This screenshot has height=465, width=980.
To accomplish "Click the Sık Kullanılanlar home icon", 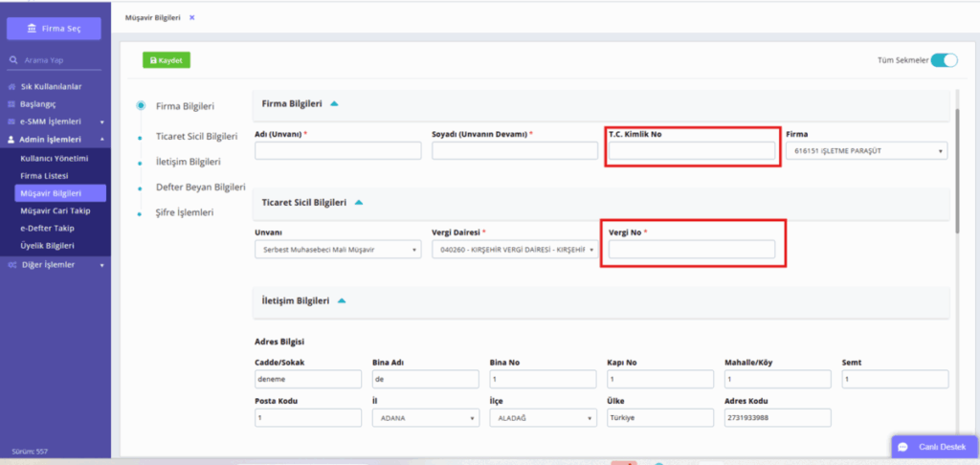I will pyautogui.click(x=11, y=87).
